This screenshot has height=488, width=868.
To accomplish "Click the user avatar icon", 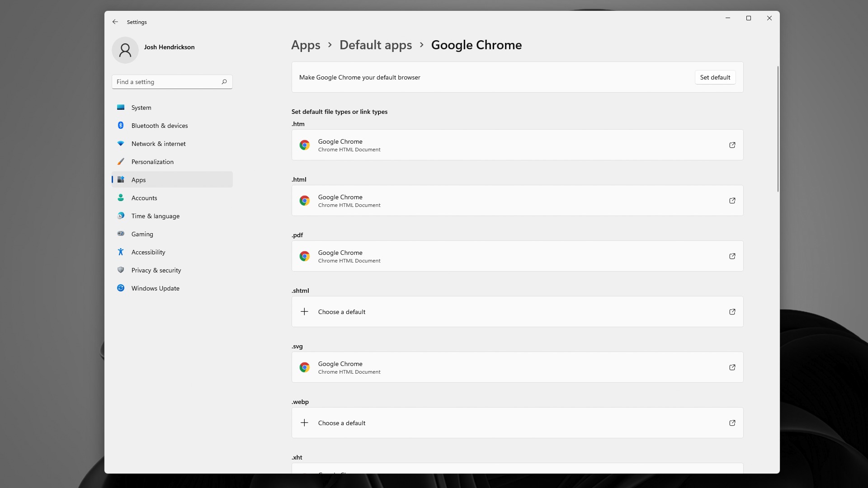I will pos(125,50).
